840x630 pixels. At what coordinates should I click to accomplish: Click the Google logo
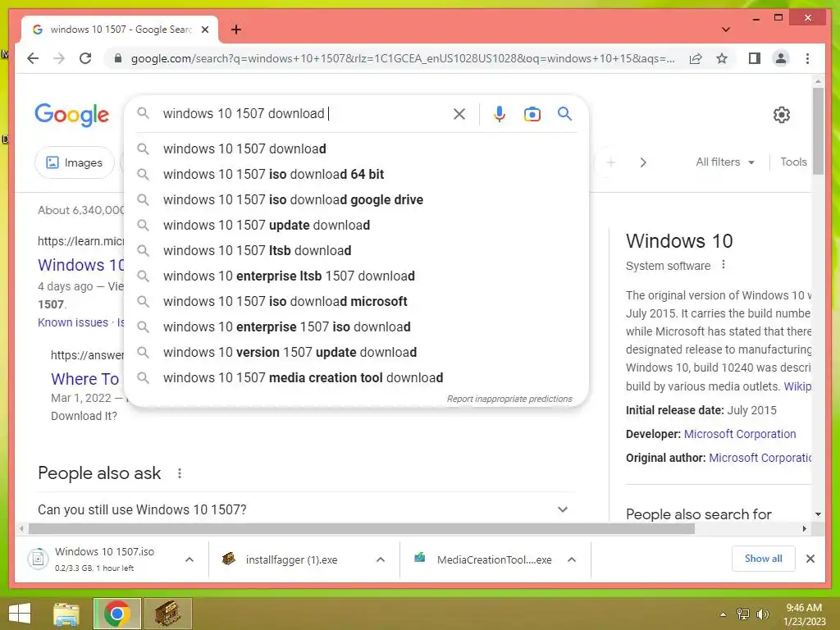72,115
